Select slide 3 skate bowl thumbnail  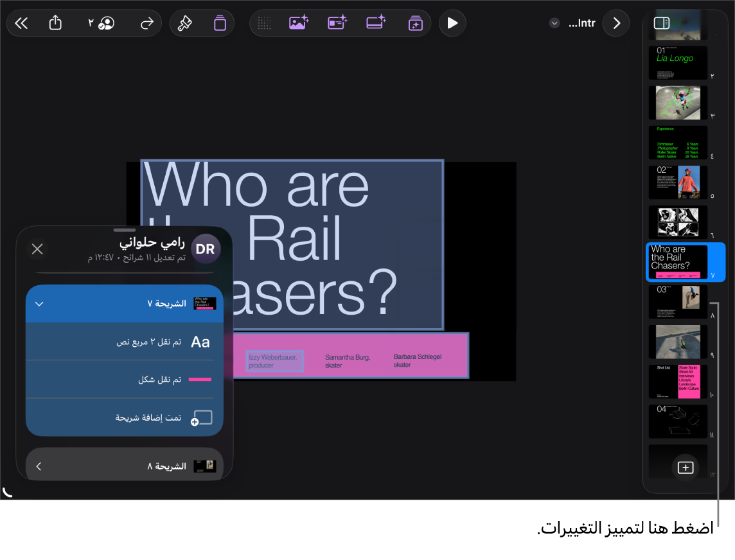pos(677,103)
